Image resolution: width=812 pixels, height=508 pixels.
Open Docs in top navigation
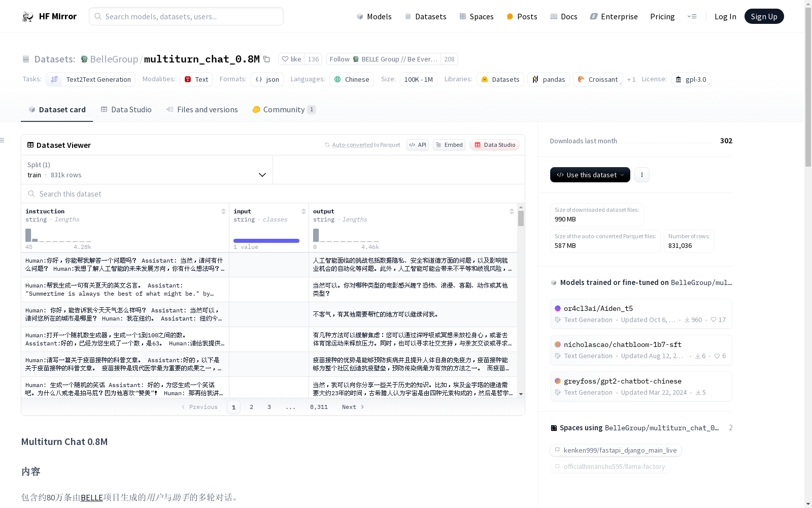tap(564, 16)
